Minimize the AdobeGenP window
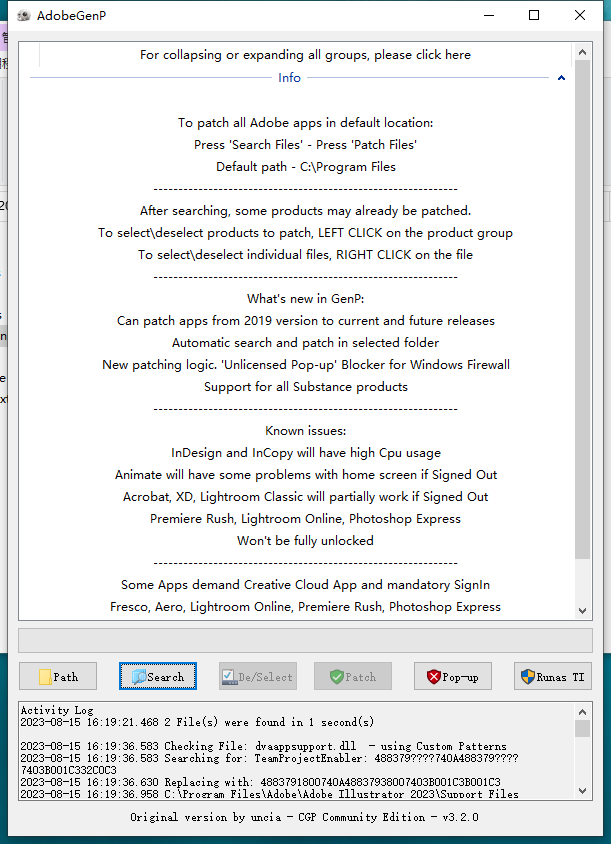Screen dimensions: 611x844 tap(489, 15)
